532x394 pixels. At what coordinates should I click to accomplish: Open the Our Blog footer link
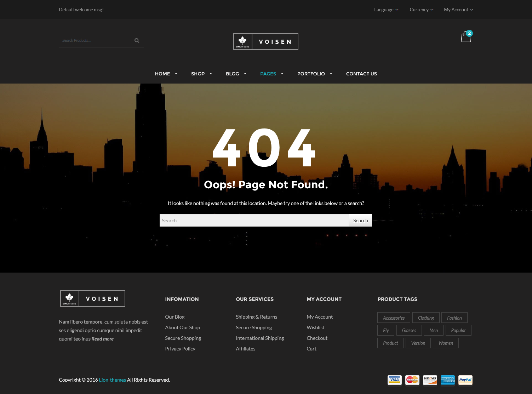(175, 317)
